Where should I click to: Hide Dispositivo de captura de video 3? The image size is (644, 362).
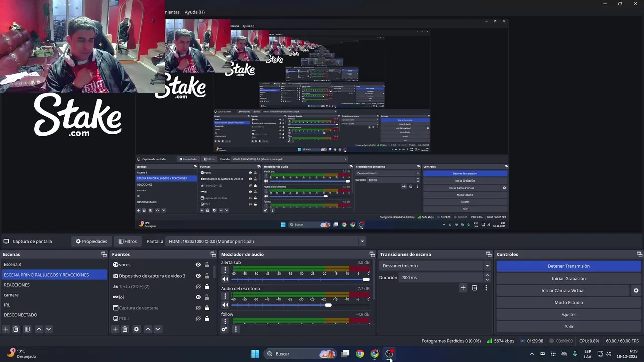pyautogui.click(x=198, y=276)
